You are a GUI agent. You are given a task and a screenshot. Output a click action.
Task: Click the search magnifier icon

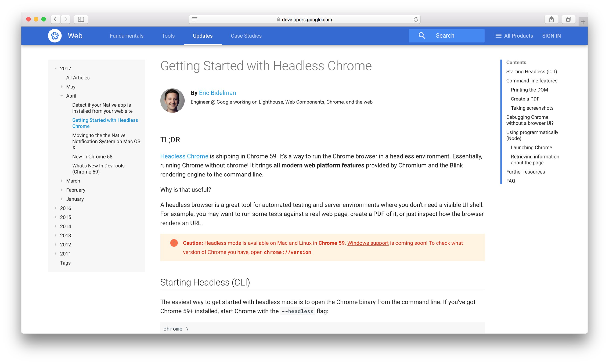pos(422,35)
